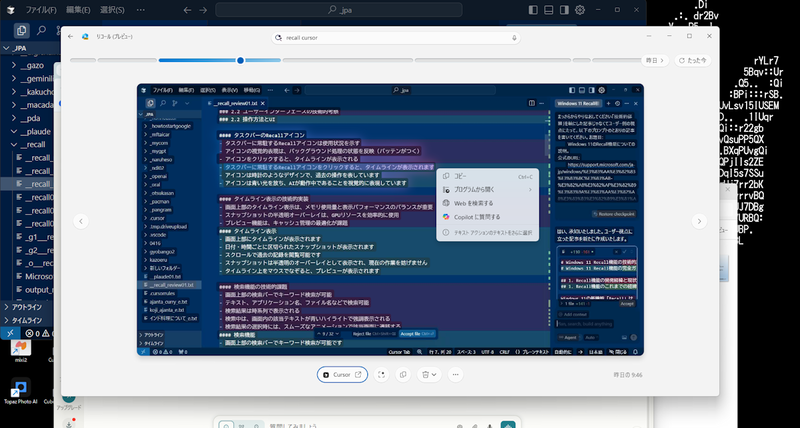Screen dimensions: 800x428
Task: Click the blue timeline slider handle
Action: coord(240,60)
